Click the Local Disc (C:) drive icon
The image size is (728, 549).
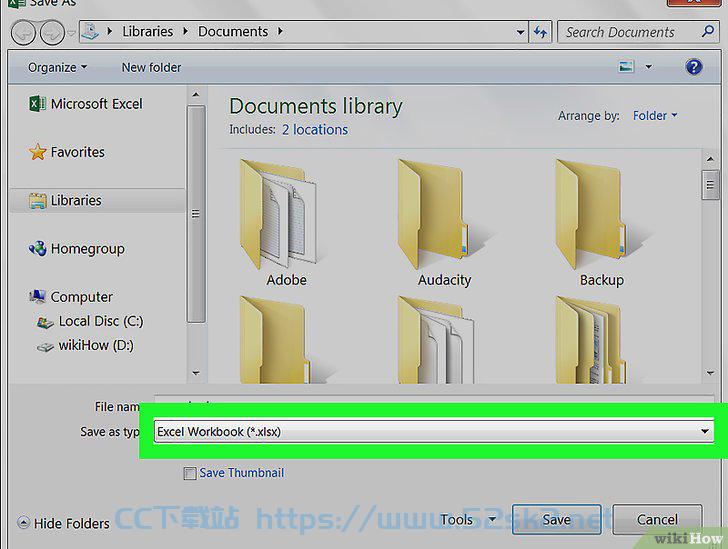click(45, 322)
